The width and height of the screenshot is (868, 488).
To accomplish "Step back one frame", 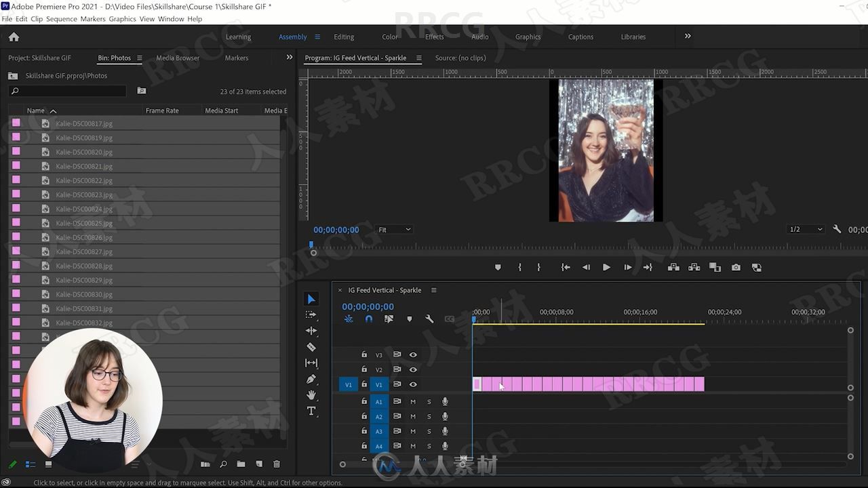I will 587,267.
